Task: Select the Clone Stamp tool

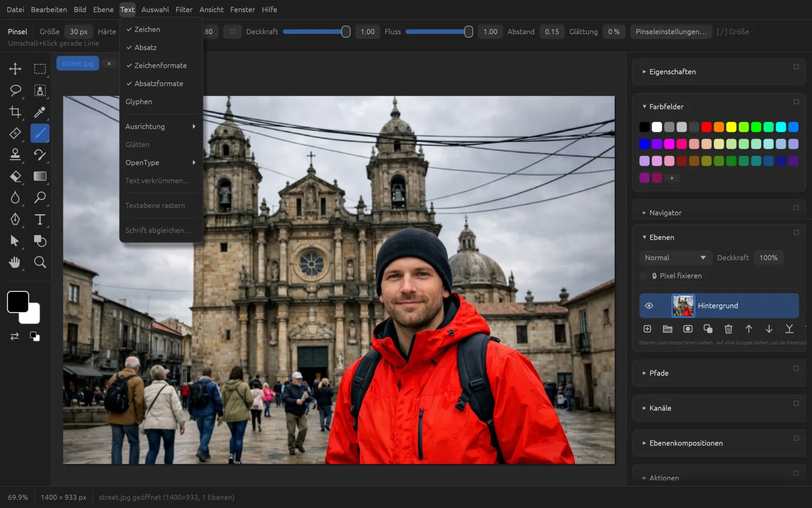Action: pos(15,154)
